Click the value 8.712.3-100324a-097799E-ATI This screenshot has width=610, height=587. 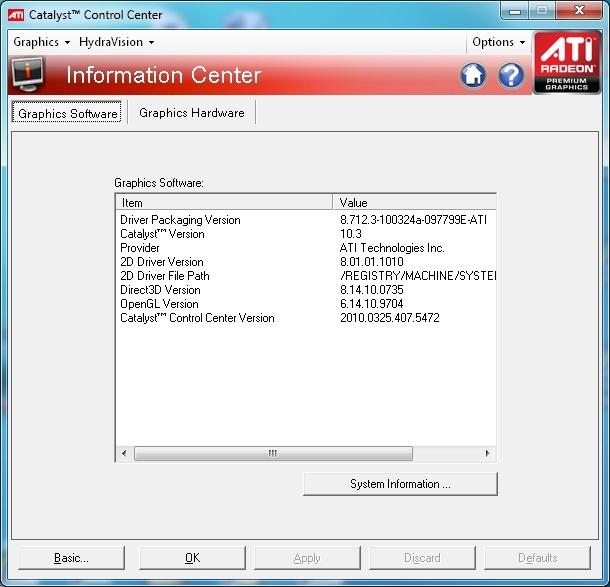pyautogui.click(x=414, y=220)
